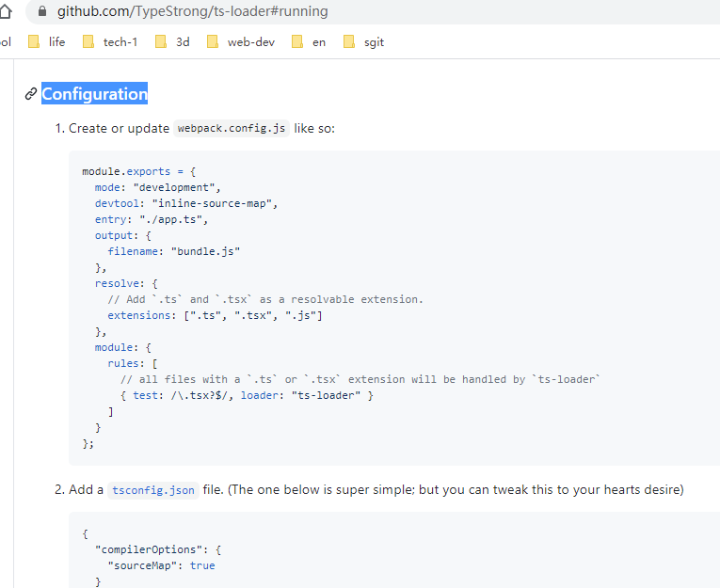This screenshot has height=588, width=720.
Task: Open the 3d bookmark folder
Action: pyautogui.click(x=172, y=41)
